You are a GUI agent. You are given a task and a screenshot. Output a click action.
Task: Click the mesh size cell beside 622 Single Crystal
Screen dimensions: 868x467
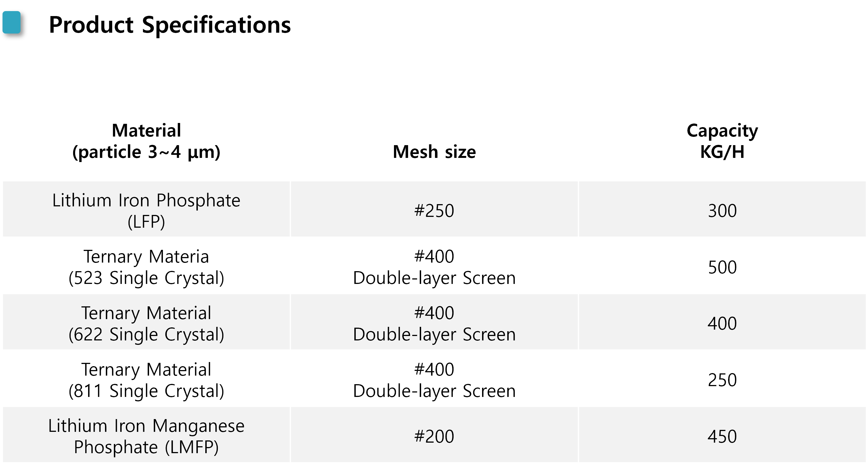coord(434,323)
